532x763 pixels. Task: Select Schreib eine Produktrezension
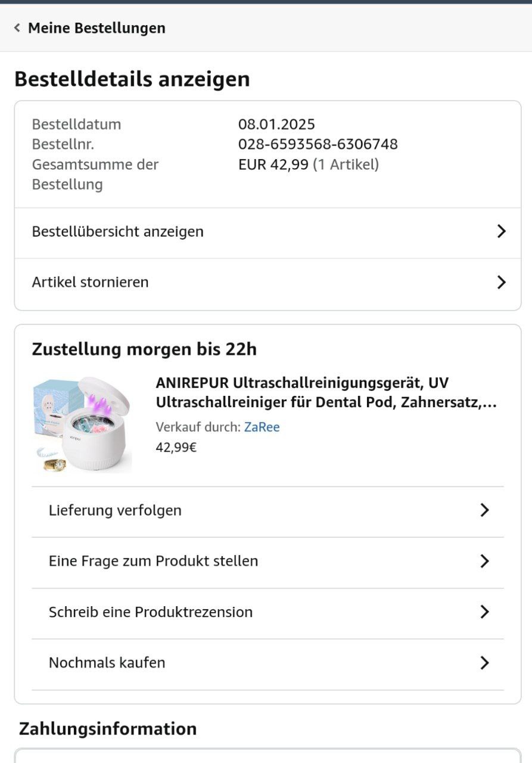point(151,612)
